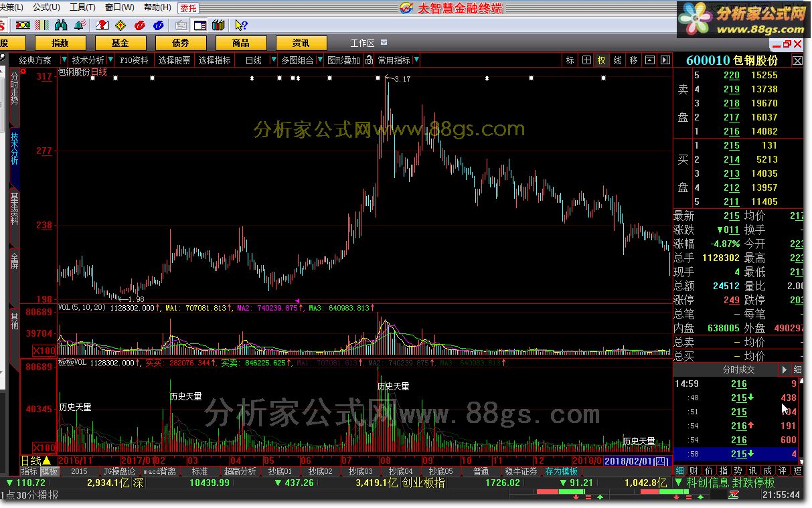Click 图形叠加 in the chart toolbar
This screenshot has height=508, width=812.
click(x=343, y=60)
